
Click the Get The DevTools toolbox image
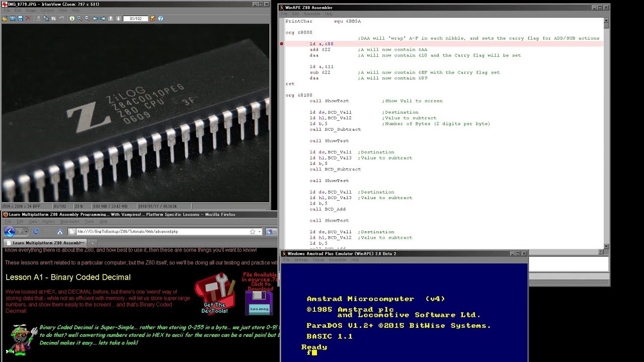click(214, 293)
